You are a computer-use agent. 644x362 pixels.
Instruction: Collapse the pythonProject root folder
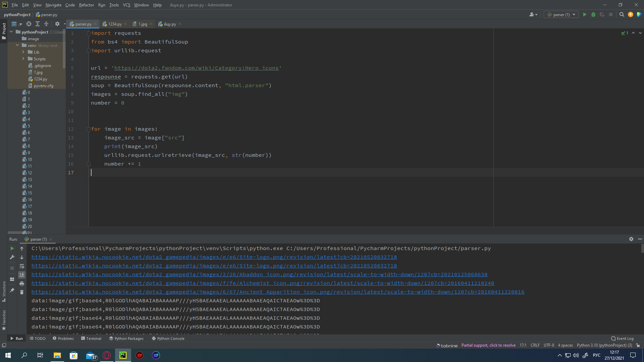pyautogui.click(x=11, y=32)
